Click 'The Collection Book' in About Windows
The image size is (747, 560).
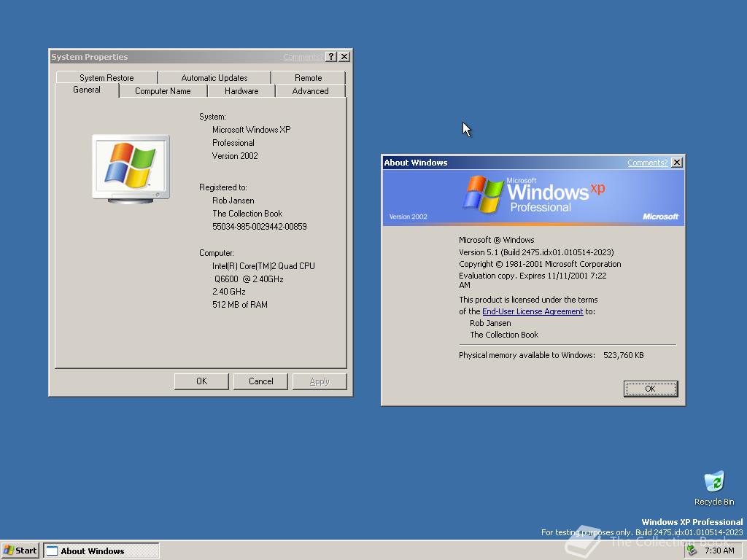coord(504,335)
